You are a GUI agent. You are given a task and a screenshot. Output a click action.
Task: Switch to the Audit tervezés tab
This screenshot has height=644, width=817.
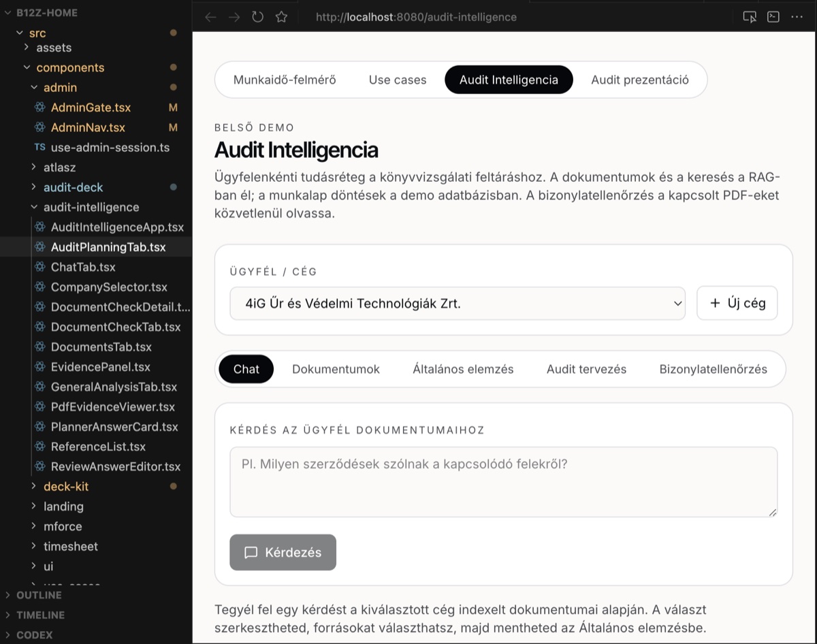tap(586, 369)
